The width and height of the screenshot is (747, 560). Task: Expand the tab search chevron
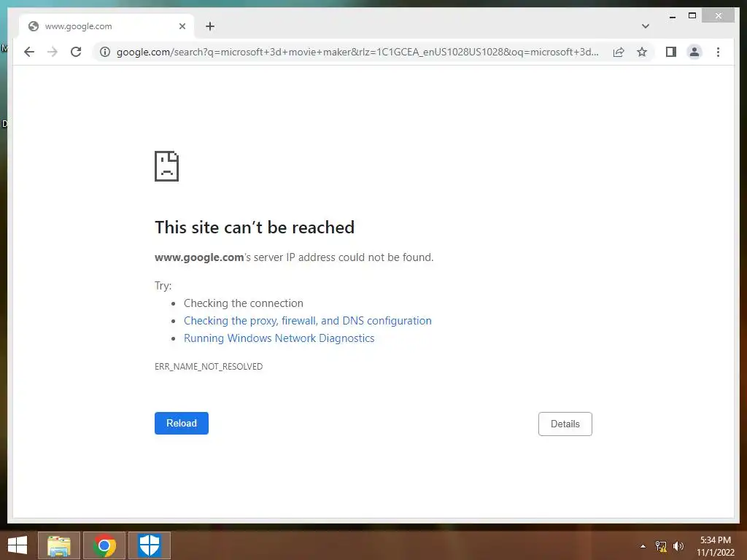click(x=645, y=26)
